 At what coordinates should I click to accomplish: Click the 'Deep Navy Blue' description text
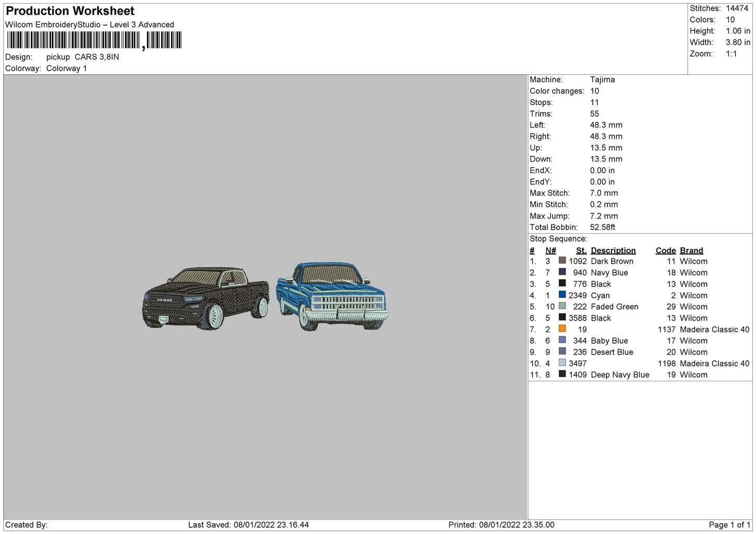(620, 375)
